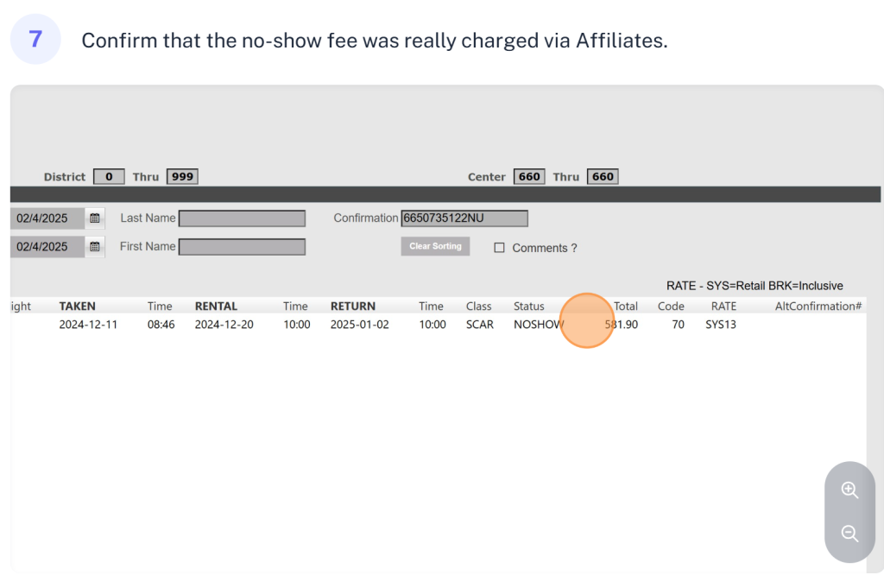Click into the Last Name field
The height and width of the screenshot is (588, 884).
pos(242,218)
